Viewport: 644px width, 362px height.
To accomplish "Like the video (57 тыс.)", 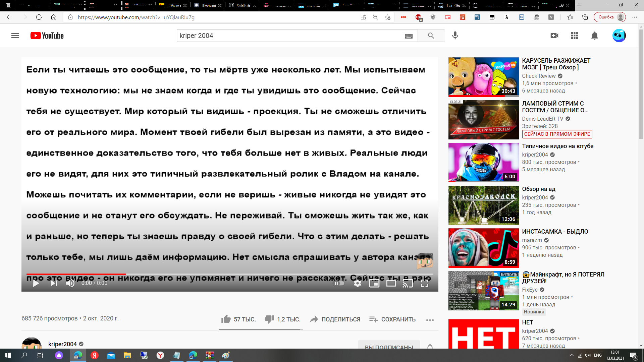I will tap(238, 319).
